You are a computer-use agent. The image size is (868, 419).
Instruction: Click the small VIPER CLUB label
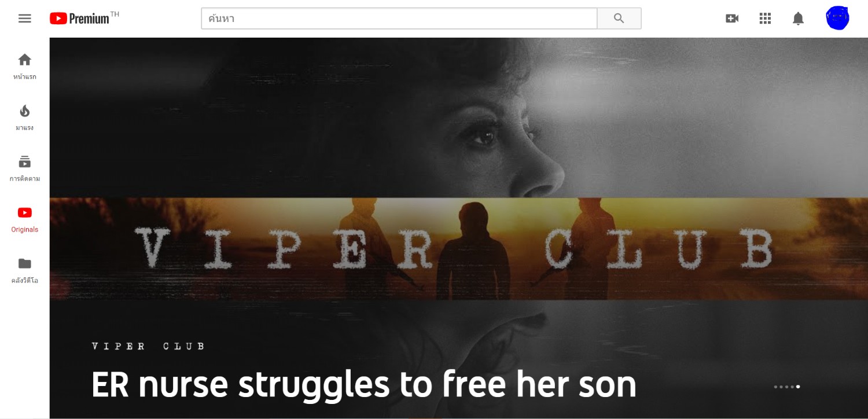tap(148, 346)
